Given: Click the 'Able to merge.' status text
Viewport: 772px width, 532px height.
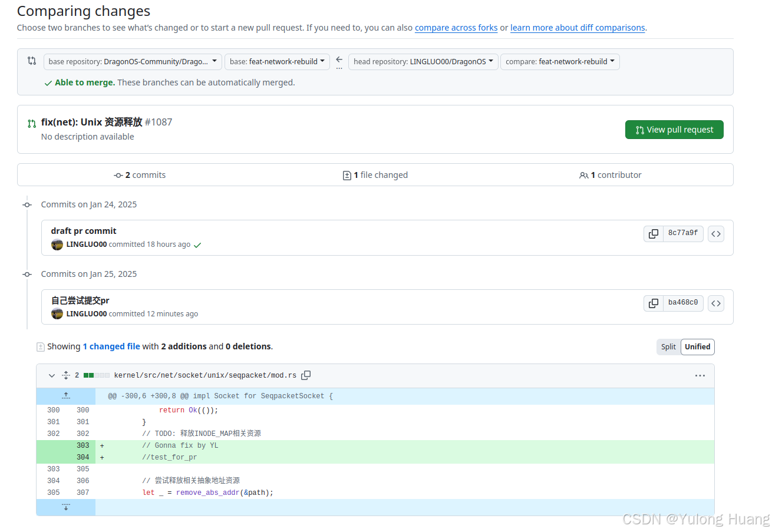Looking at the screenshot, I should pyautogui.click(x=85, y=82).
